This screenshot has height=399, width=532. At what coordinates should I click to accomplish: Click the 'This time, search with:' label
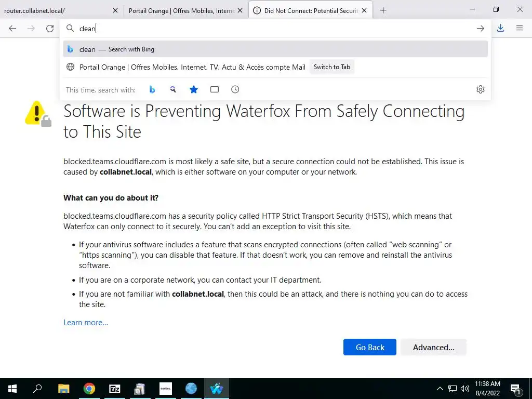tap(101, 90)
